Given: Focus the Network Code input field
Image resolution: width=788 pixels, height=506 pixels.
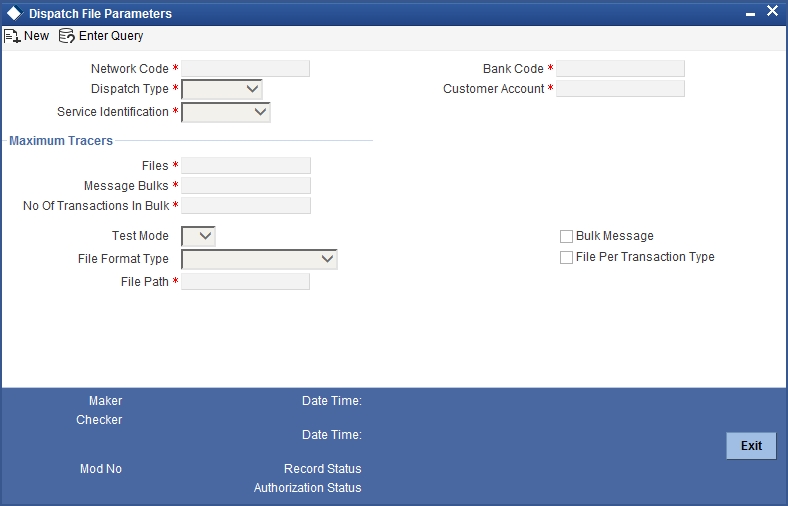Looking at the screenshot, I should click(x=245, y=69).
